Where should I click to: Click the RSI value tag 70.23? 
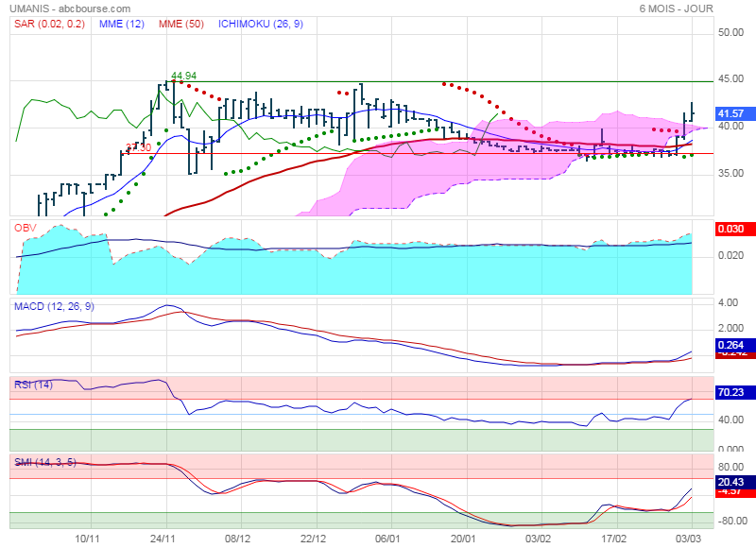click(x=730, y=393)
